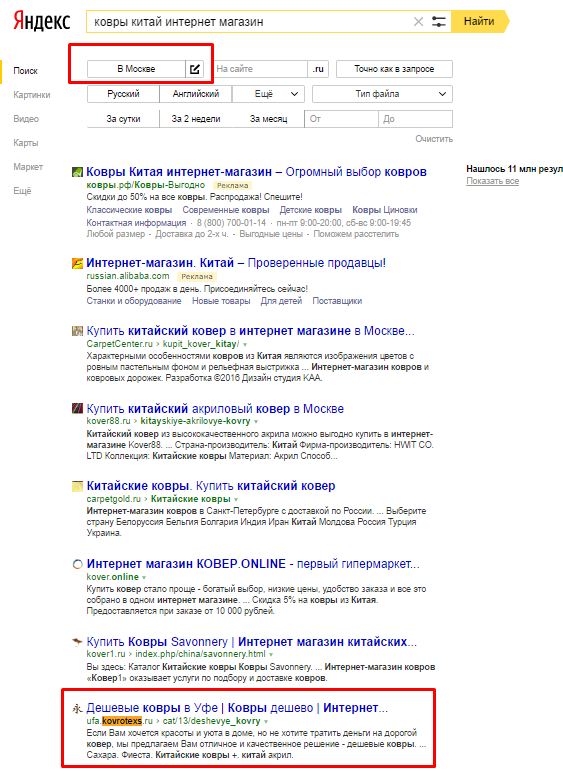Toggle Английский language filter

tap(195, 94)
